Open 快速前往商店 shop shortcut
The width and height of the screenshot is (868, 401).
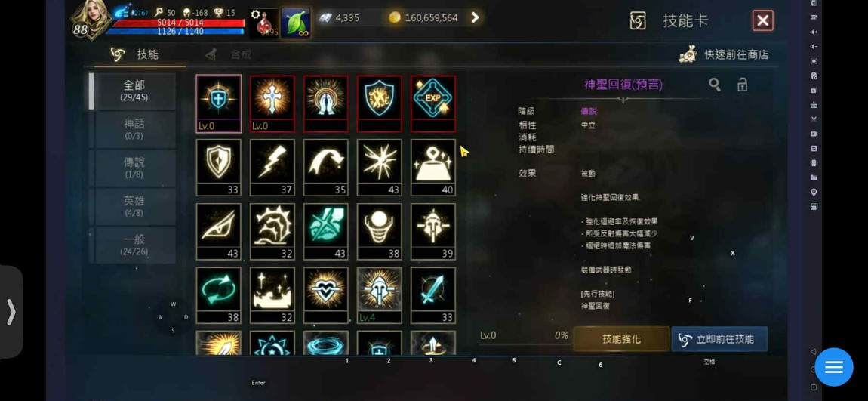click(x=724, y=54)
